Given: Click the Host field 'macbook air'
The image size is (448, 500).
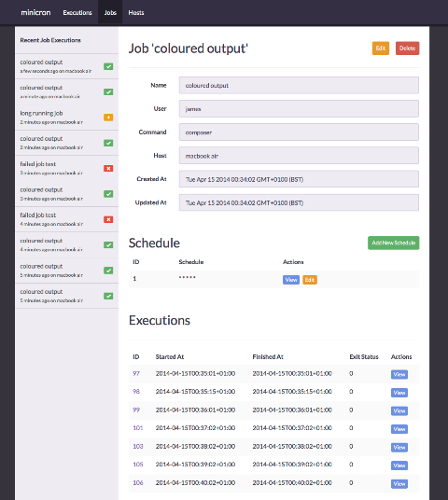Looking at the screenshot, I should point(299,156).
